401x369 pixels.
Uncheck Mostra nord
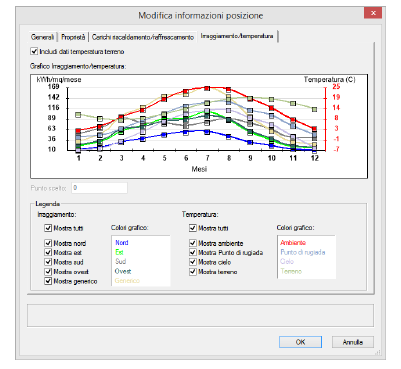48,243
